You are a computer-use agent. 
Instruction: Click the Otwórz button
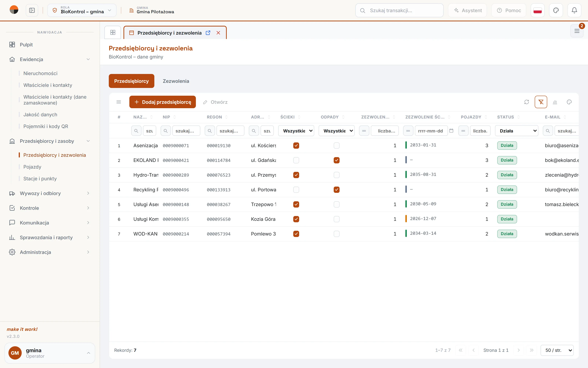click(x=215, y=102)
